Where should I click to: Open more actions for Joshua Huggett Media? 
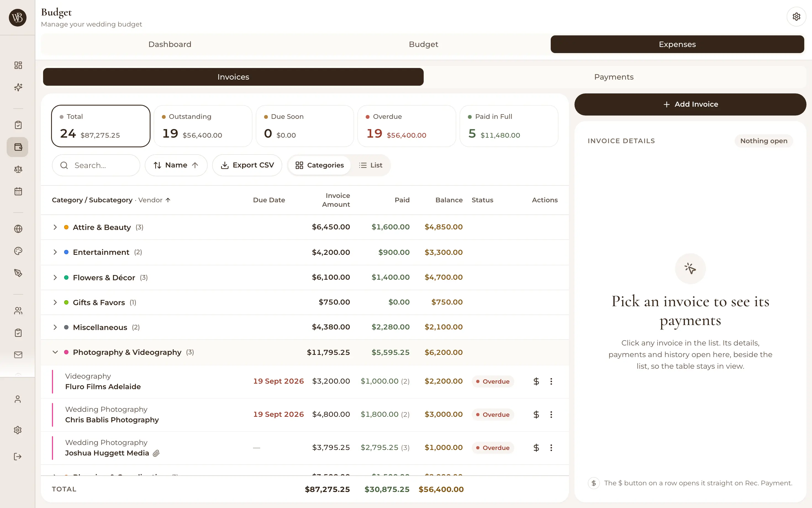[x=551, y=447]
